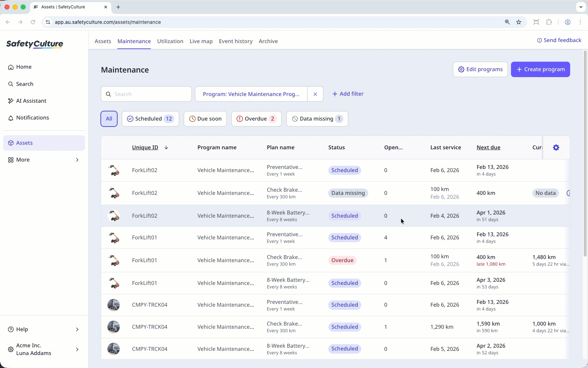588x368 pixels.
Task: Click the SafetyCulture logo
Action: click(x=35, y=44)
